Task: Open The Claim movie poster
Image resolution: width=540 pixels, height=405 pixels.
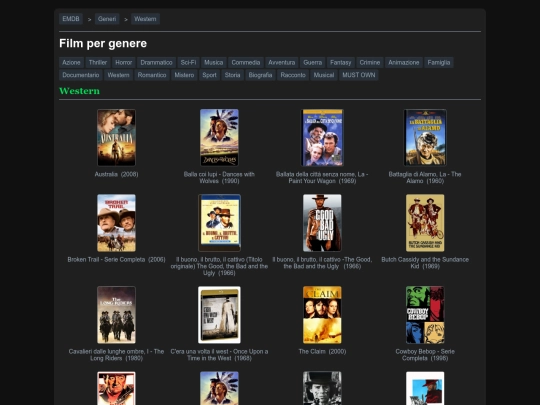Action: pyautogui.click(x=322, y=315)
